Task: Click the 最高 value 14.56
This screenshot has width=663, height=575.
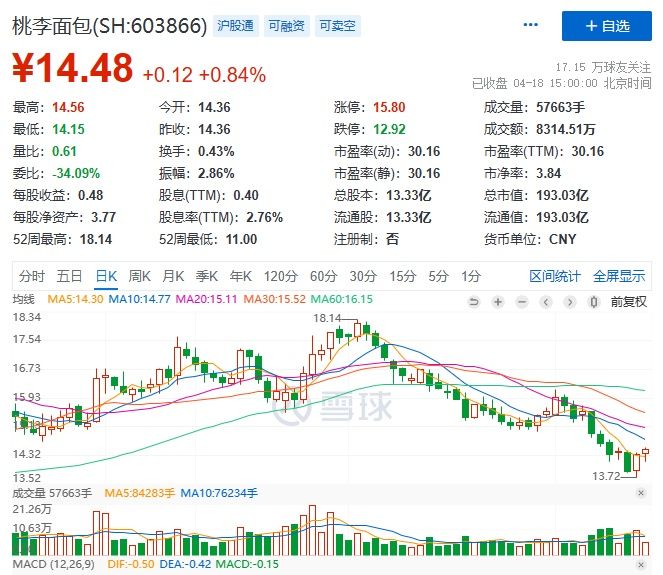Action: (68, 107)
